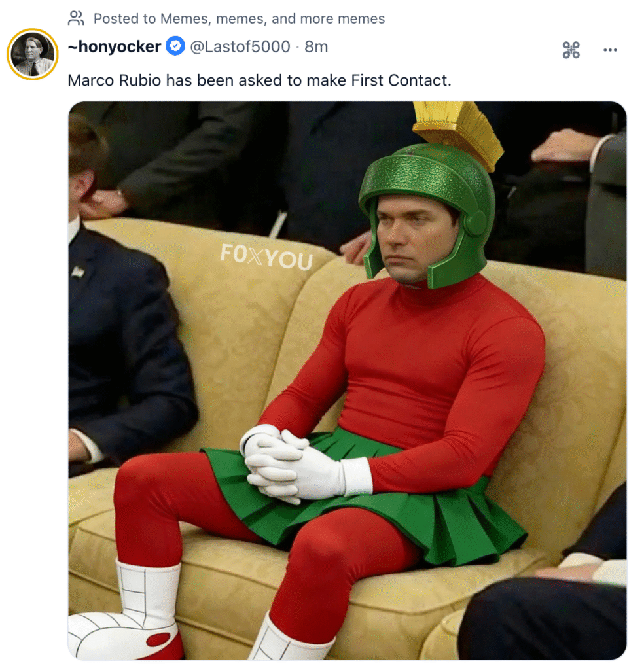Click the gold helmet crest in the image
Screen dimensions: 644x670
tap(458, 128)
